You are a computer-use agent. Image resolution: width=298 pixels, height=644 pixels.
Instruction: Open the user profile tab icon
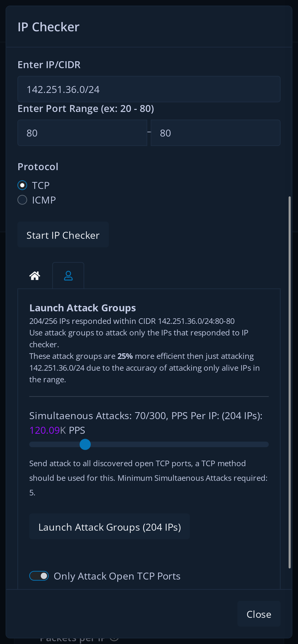[68, 275]
